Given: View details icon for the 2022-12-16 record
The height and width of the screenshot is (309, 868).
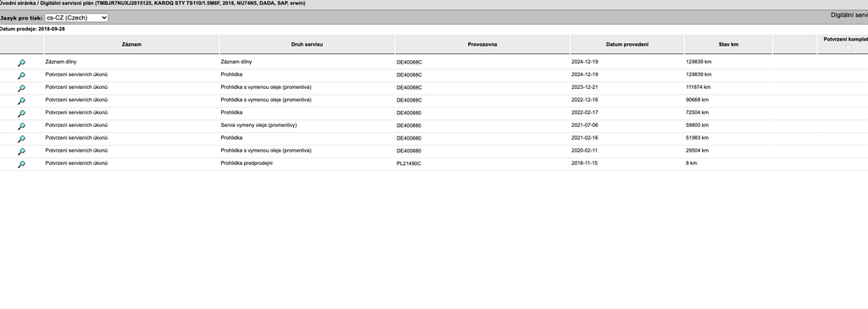Looking at the screenshot, I should coord(21,101).
